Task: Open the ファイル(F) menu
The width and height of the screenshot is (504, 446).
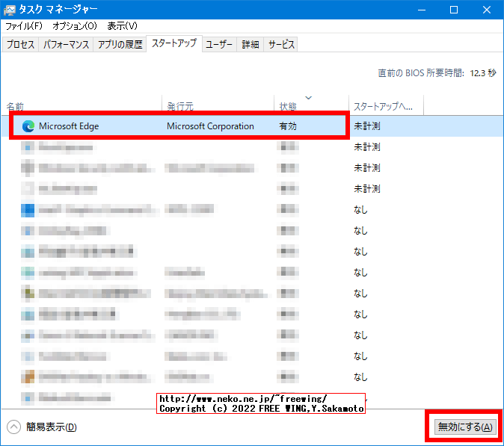Action: pyautogui.click(x=24, y=26)
